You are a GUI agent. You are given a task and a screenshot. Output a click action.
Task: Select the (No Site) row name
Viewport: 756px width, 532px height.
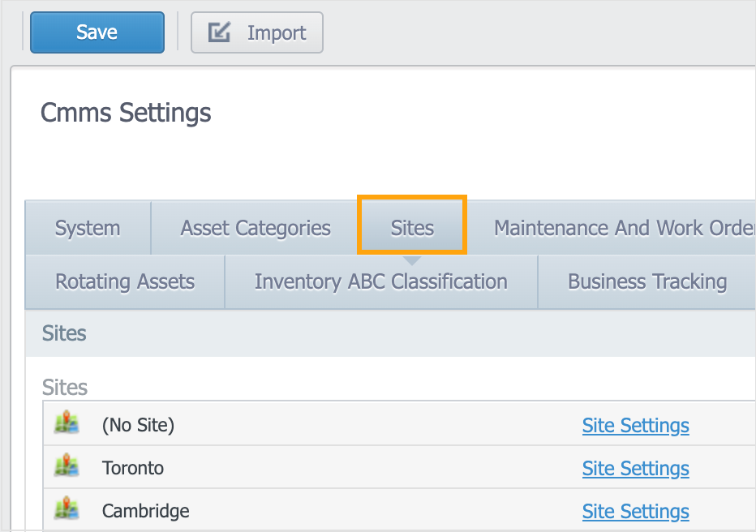coord(138,424)
